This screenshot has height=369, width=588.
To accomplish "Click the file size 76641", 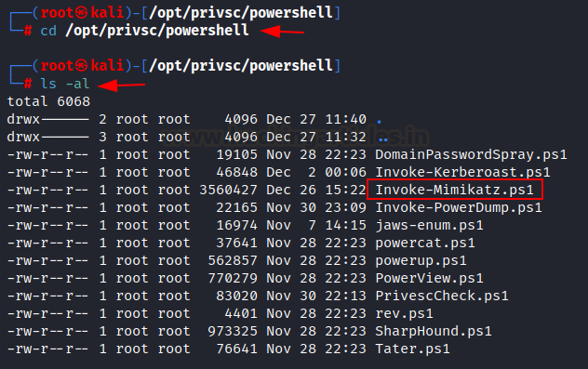I will click(236, 349).
